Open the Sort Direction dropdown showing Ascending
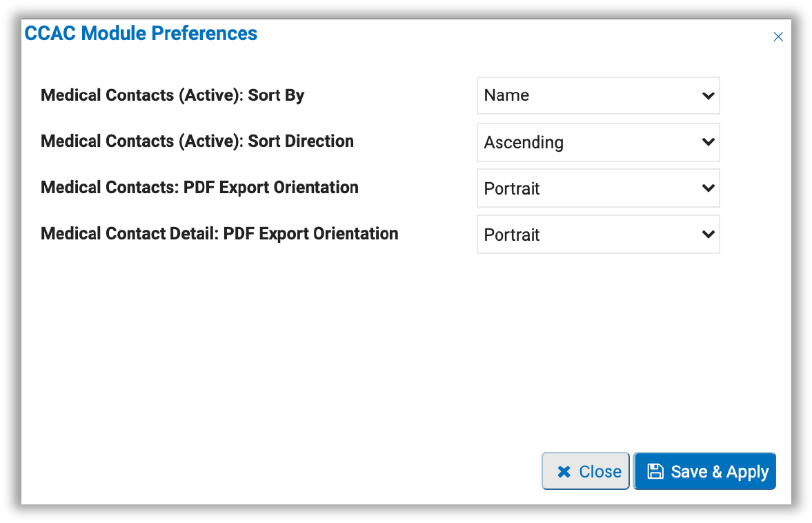 tap(597, 142)
